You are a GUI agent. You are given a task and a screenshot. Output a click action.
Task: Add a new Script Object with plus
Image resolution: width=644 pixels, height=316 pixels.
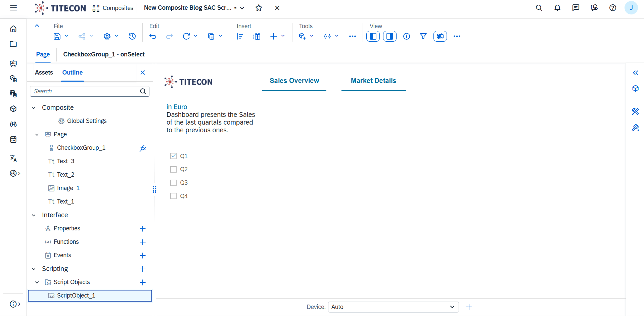click(x=143, y=282)
